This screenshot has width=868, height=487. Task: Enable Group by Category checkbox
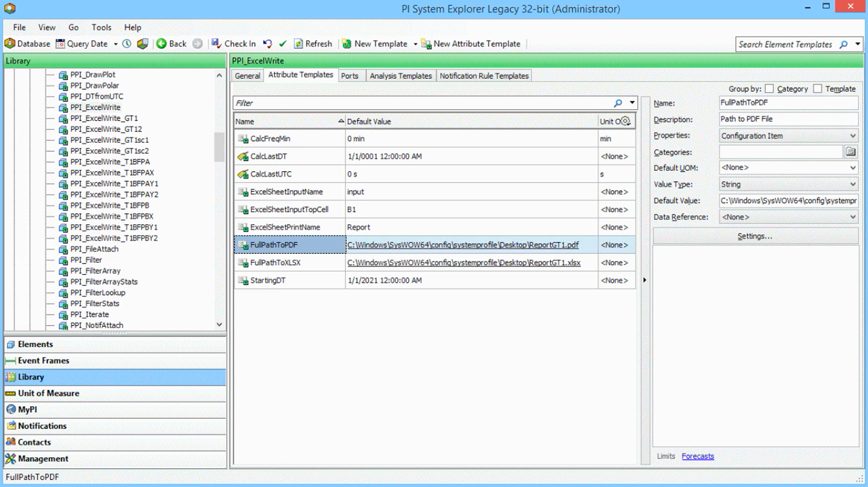point(769,89)
